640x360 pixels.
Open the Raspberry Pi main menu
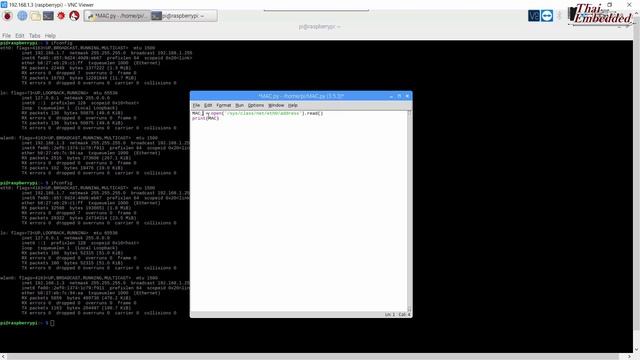[7, 16]
